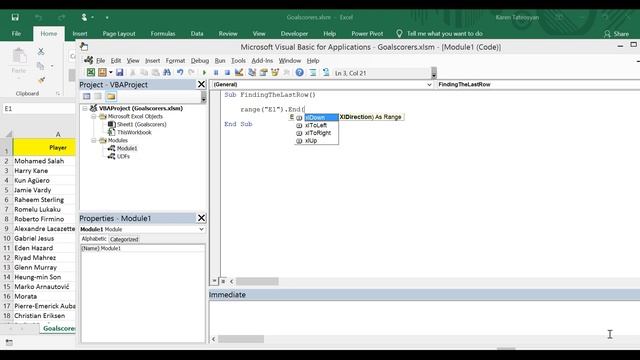Open the VBA editor Tools menu
The width and height of the screenshot is (640, 360).
point(238,60)
